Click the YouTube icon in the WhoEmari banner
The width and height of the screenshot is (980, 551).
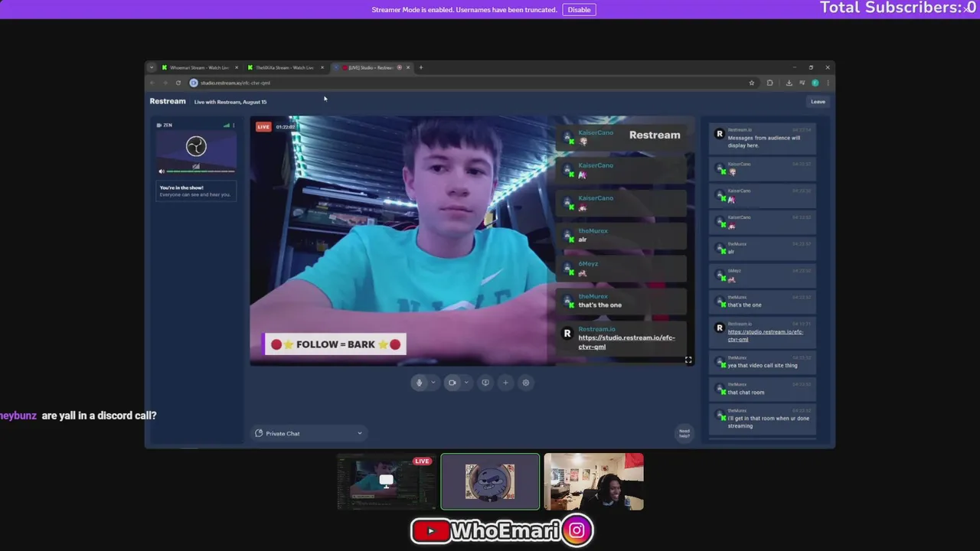pos(430,530)
